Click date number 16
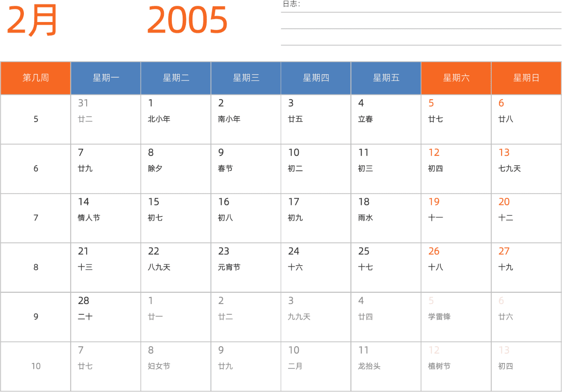 [x=224, y=202]
